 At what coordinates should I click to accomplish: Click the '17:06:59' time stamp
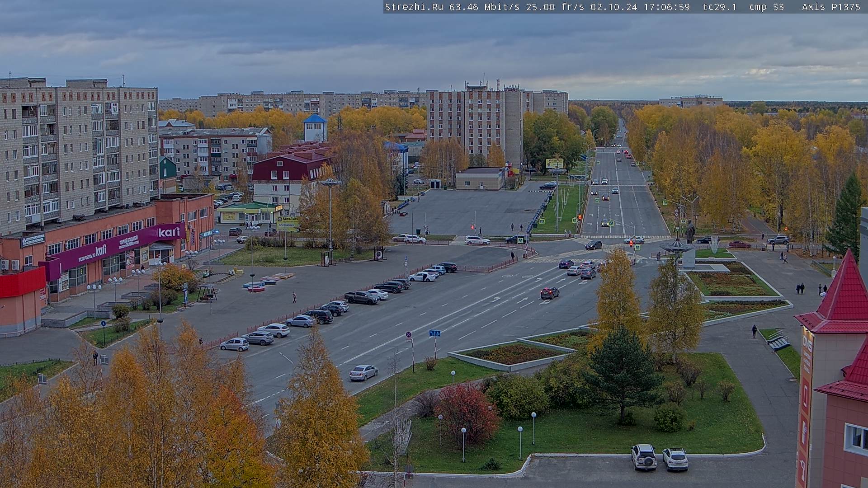pos(666,7)
